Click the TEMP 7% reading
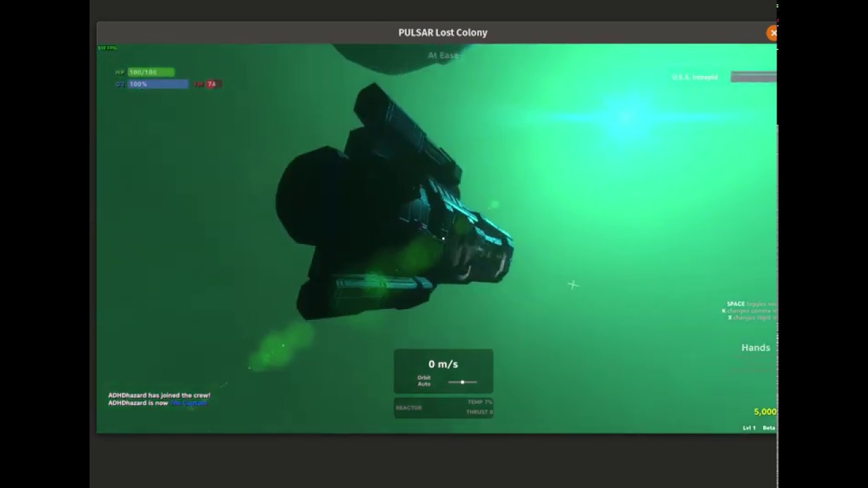 coord(479,403)
